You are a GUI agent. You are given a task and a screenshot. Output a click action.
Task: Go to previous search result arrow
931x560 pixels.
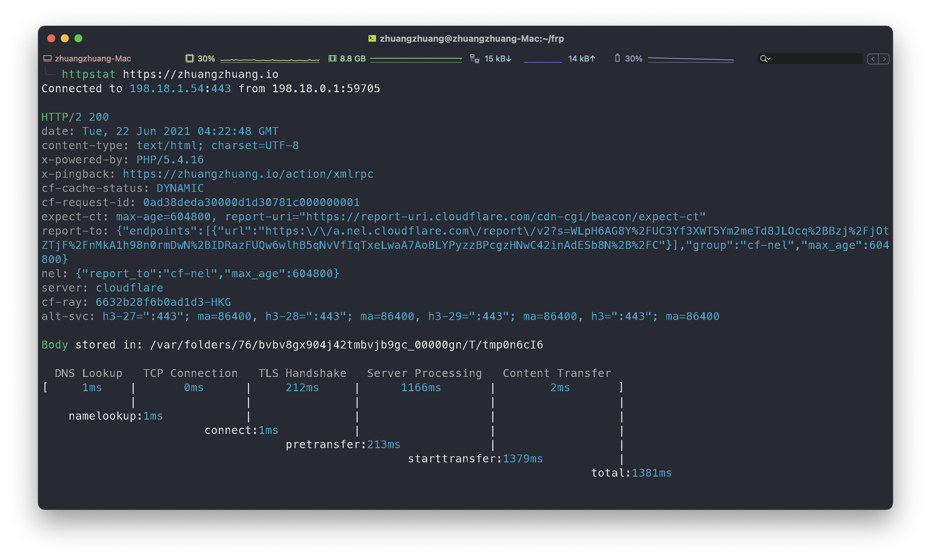pyautogui.click(x=872, y=59)
